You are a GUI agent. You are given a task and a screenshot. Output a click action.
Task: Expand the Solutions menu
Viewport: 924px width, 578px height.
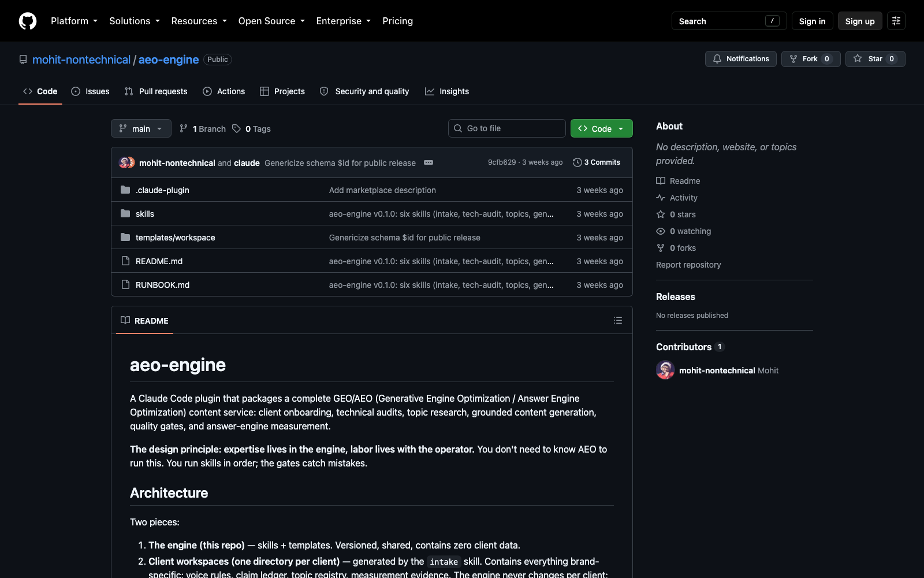click(135, 21)
